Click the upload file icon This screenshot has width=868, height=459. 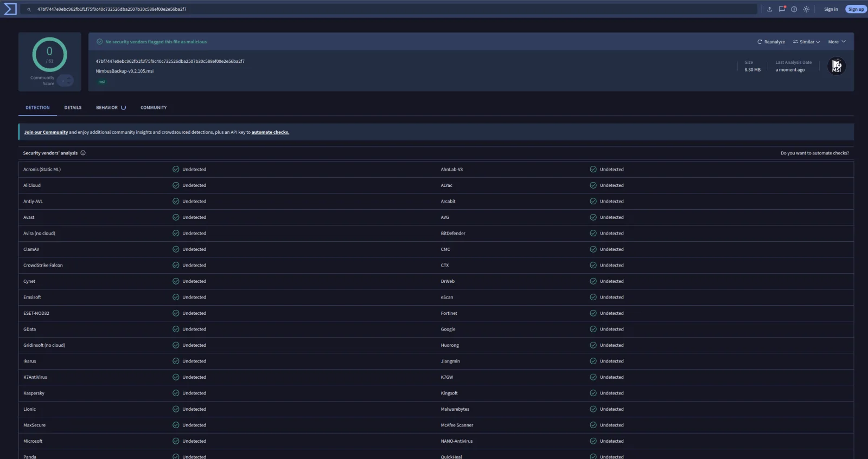click(769, 9)
